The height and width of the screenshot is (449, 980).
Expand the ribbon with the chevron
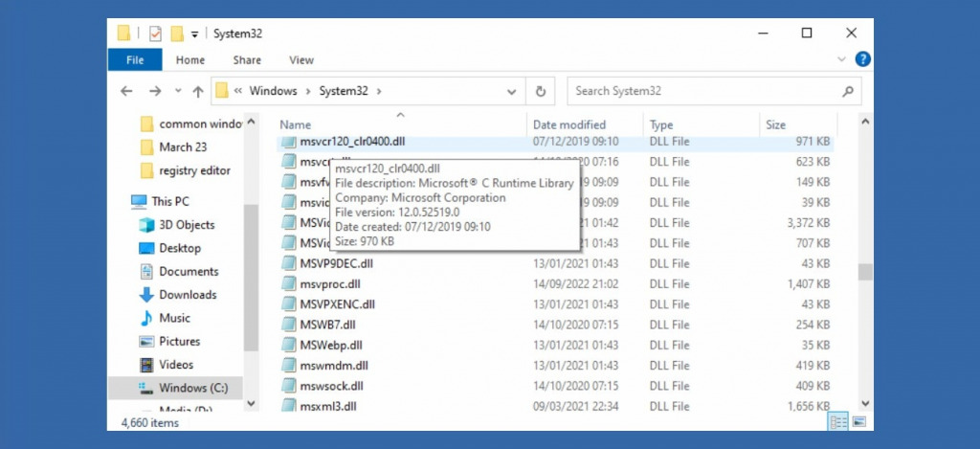[x=841, y=59]
